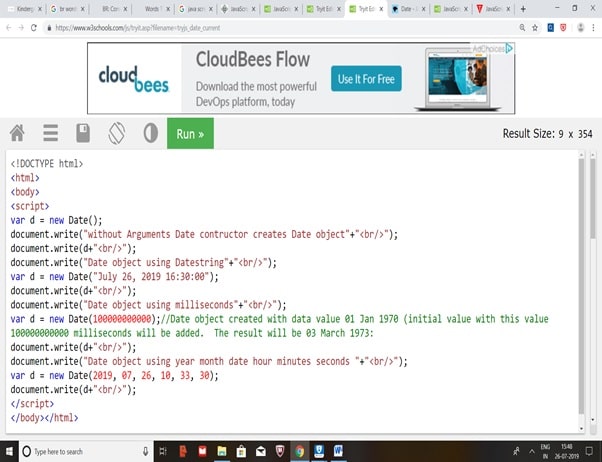Open the hamburger menu in editor toolbar
602x462 pixels.
click(x=50, y=133)
